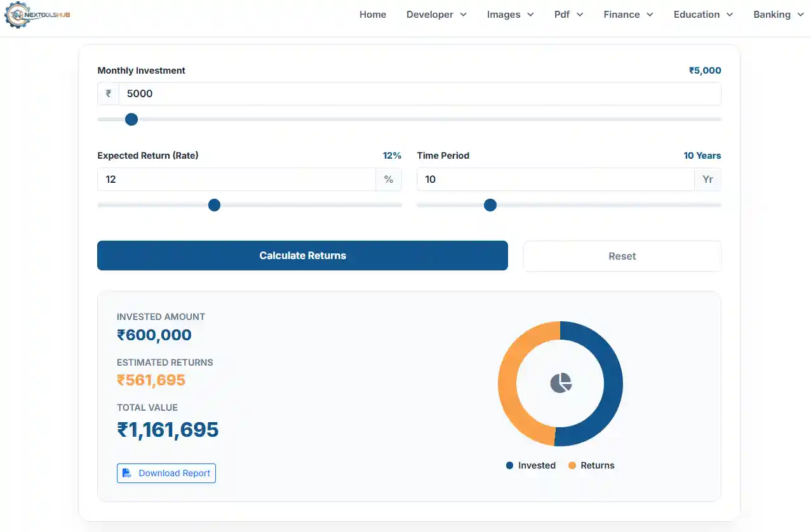Click the Yr unit label beside time field
The width and height of the screenshot is (811, 532).
[707, 180]
